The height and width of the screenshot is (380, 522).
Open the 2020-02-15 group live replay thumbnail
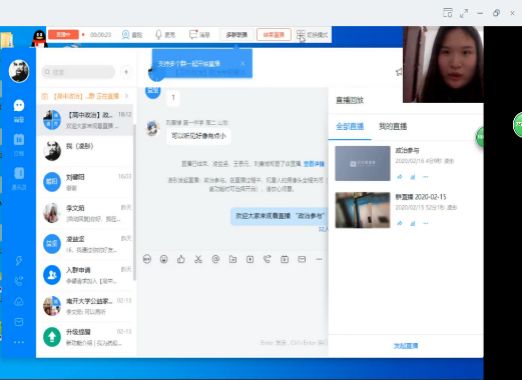click(x=363, y=210)
